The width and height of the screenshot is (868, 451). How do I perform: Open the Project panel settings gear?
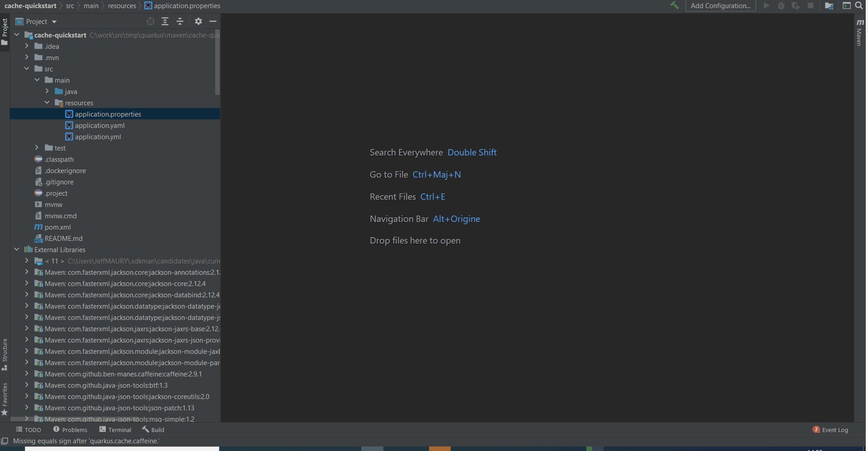(x=198, y=21)
